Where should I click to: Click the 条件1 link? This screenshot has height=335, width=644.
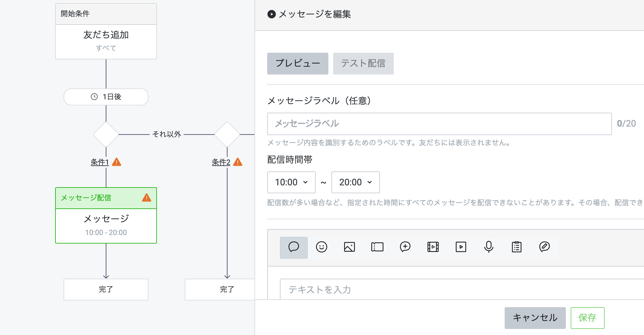point(100,162)
